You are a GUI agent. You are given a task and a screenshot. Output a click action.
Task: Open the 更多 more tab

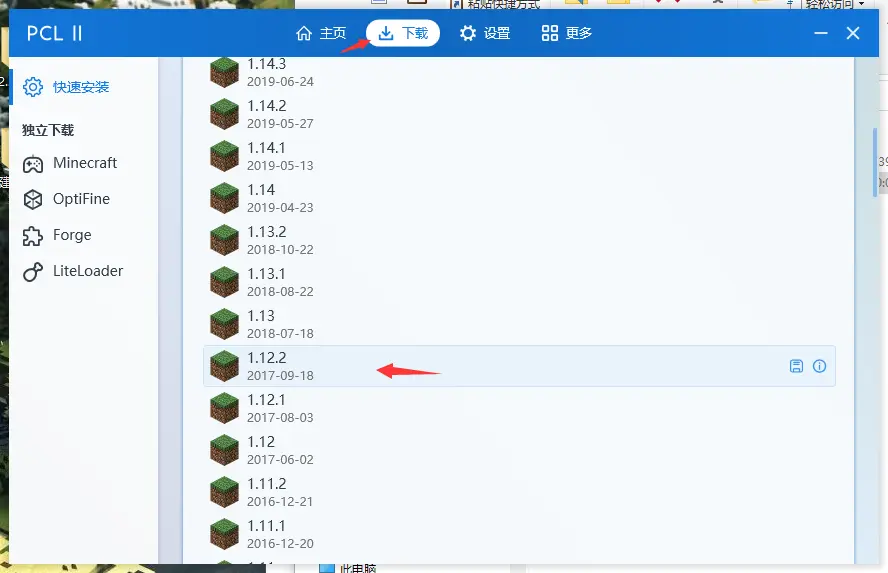point(566,33)
